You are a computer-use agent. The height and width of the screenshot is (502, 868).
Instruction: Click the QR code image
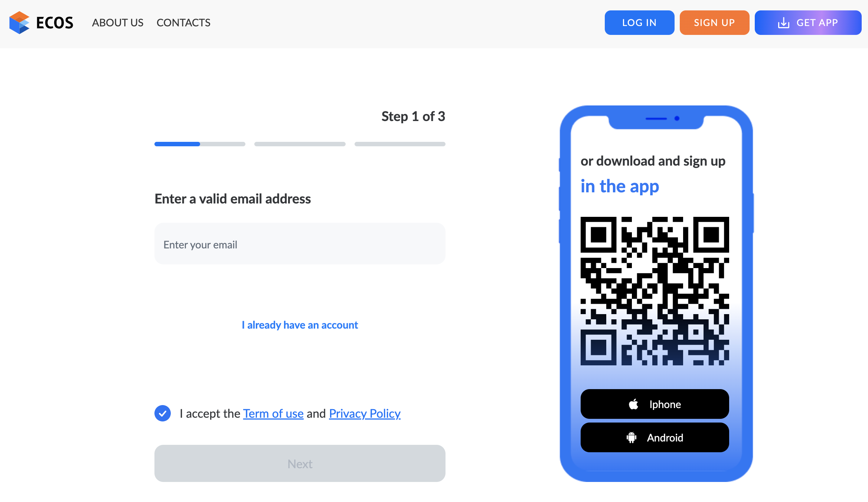point(655,291)
